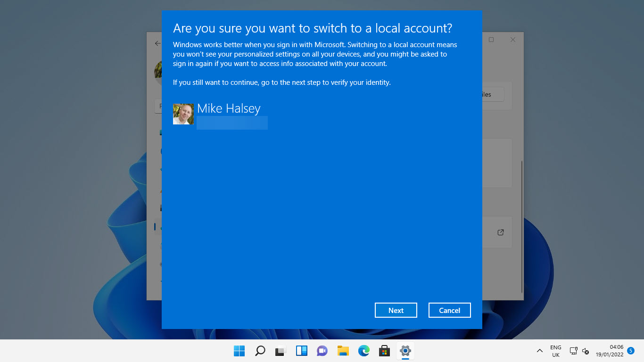Open File Explorer from the taskbar
The image size is (644, 362).
coord(343,351)
